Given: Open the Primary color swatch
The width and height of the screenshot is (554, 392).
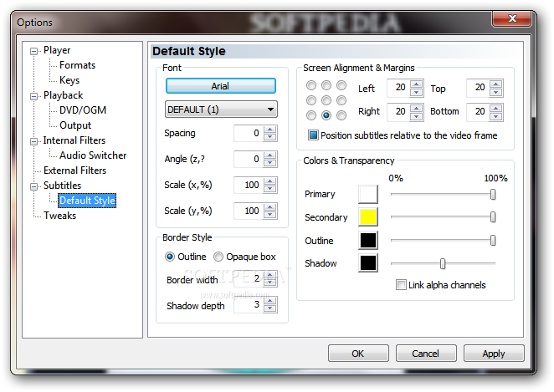Looking at the screenshot, I should [368, 194].
